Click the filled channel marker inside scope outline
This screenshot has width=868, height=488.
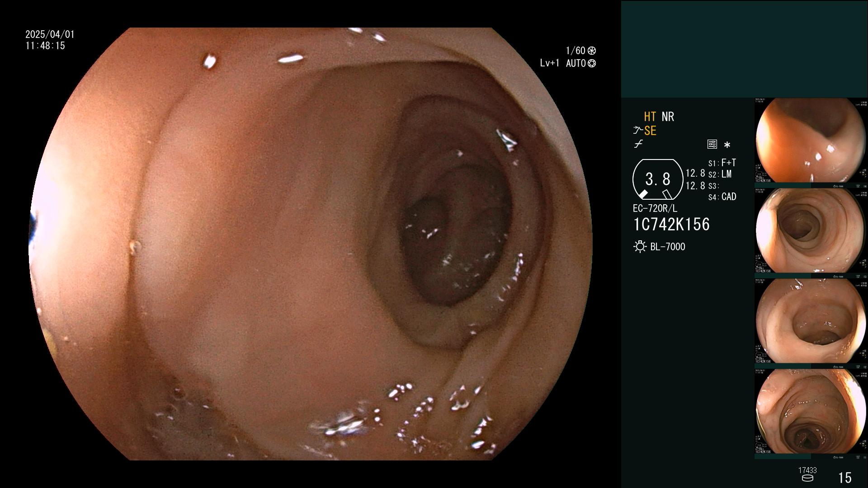(x=643, y=194)
